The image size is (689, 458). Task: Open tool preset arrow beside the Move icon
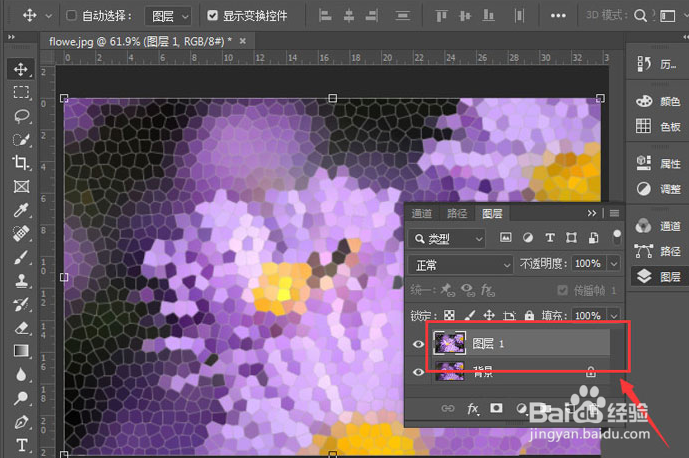pos(49,16)
